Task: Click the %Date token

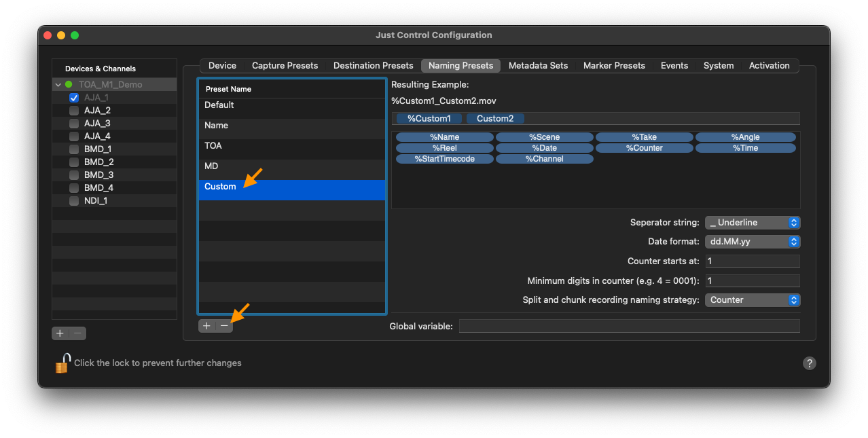Action: click(545, 148)
